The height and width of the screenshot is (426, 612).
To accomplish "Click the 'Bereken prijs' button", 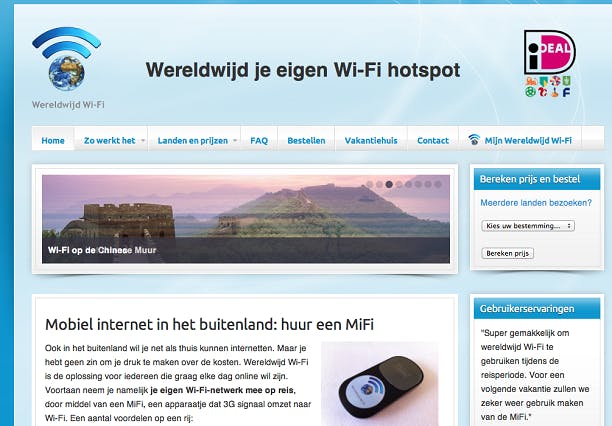I will [507, 253].
